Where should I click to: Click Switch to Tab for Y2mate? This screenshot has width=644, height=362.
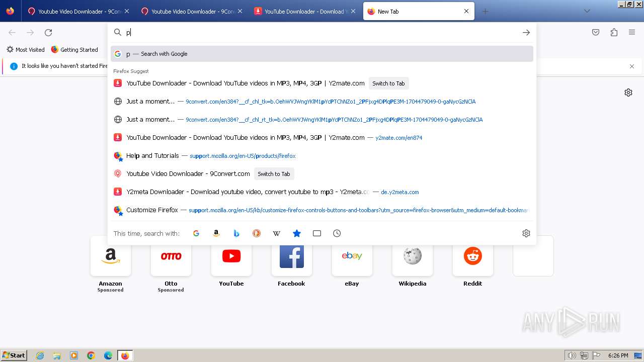tap(388, 83)
